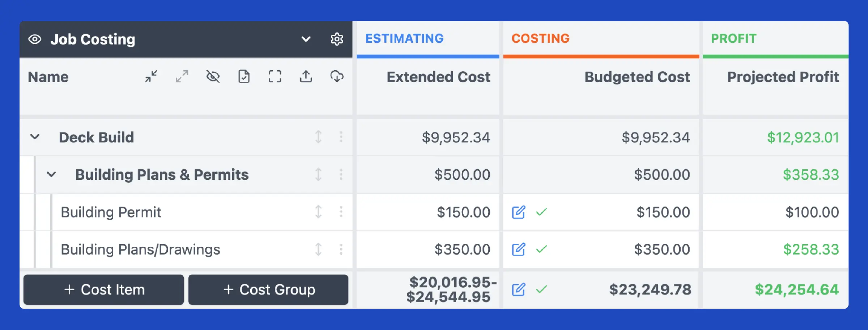Screen dimensions: 868x330
Task: Switch to the ESTIMATING tab
Action: click(x=404, y=38)
